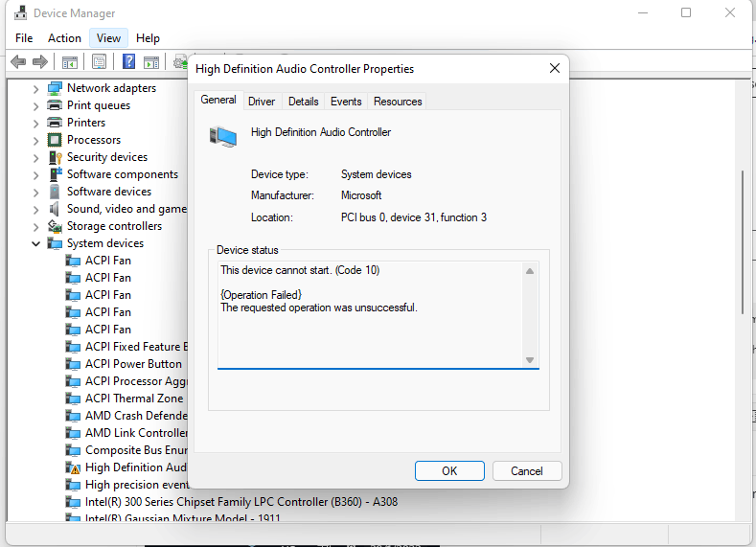
Task: Open the Action menu
Action: pos(64,38)
